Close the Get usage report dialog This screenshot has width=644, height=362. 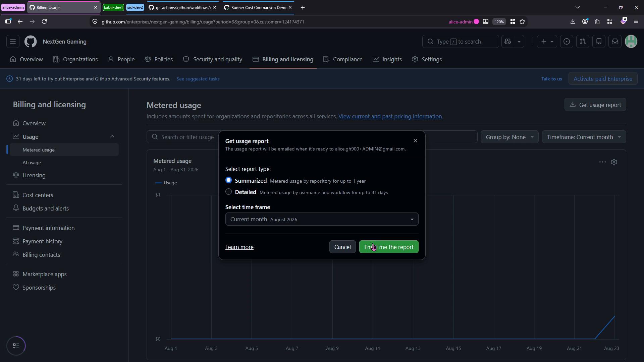click(415, 141)
